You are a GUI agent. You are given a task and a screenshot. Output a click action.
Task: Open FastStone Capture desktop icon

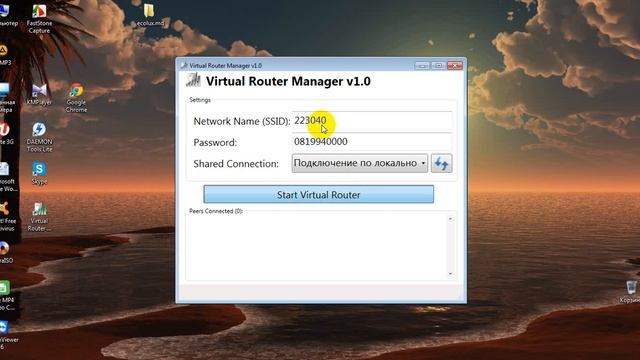39,19
